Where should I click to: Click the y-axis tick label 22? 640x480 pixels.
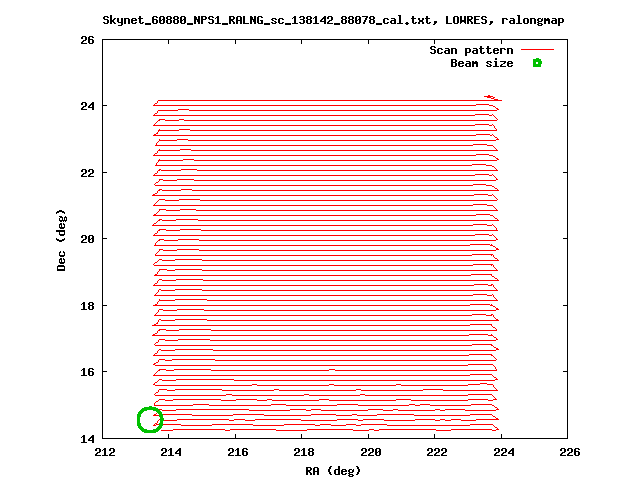tap(87, 173)
